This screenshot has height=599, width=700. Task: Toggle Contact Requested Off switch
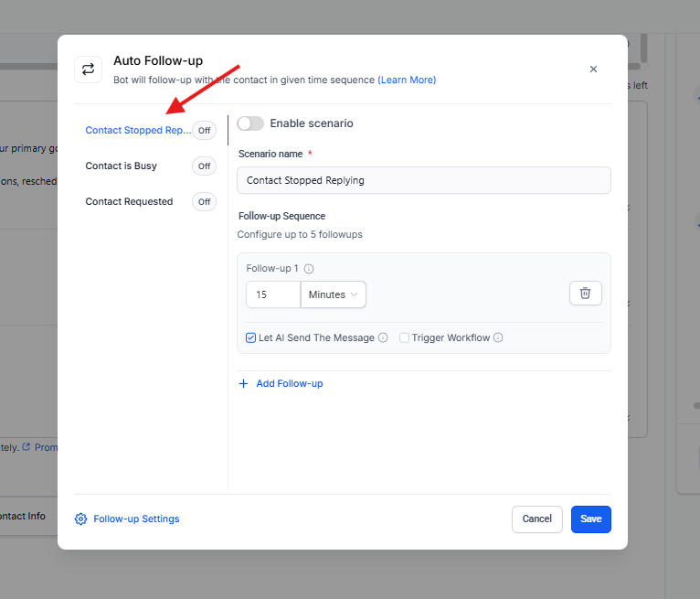point(204,202)
